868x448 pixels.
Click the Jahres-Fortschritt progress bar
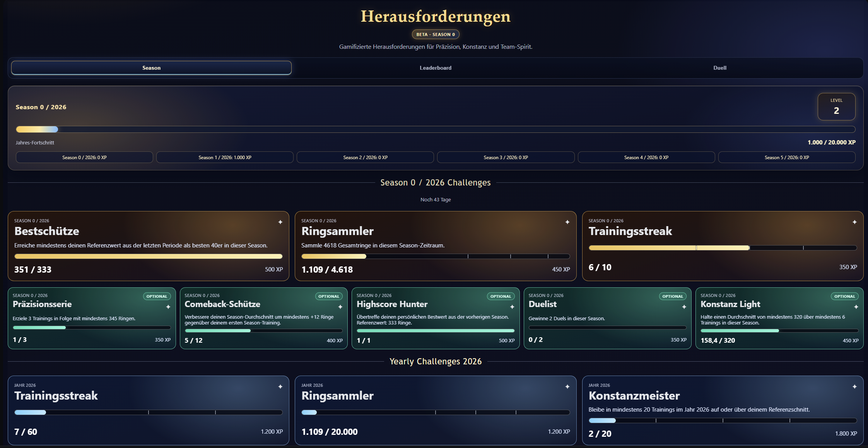pos(434,129)
